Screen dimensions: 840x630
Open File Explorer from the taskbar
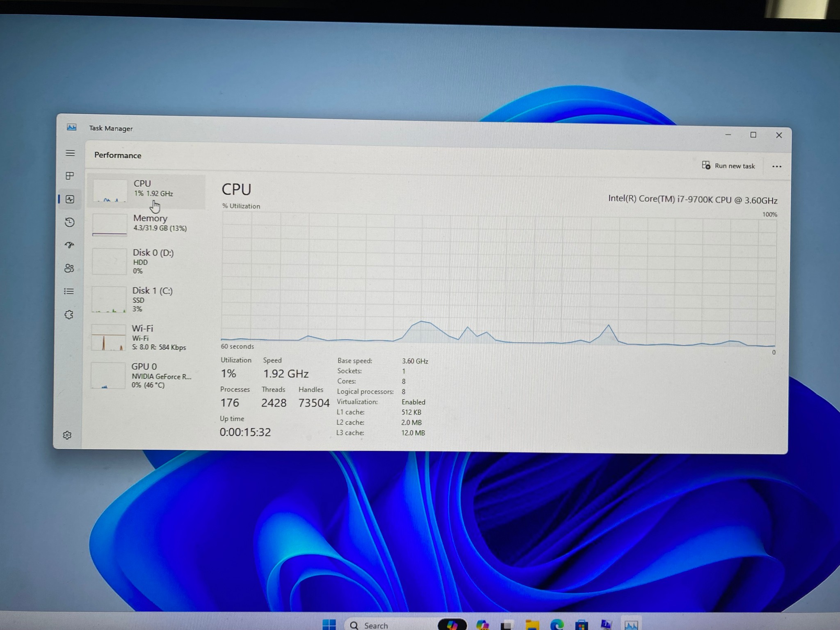(532, 625)
